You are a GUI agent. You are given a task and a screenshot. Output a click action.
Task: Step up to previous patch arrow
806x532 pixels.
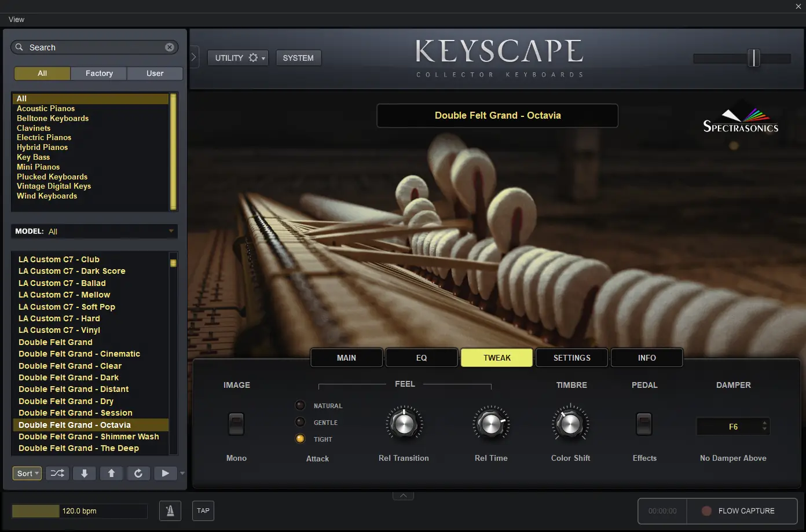112,474
